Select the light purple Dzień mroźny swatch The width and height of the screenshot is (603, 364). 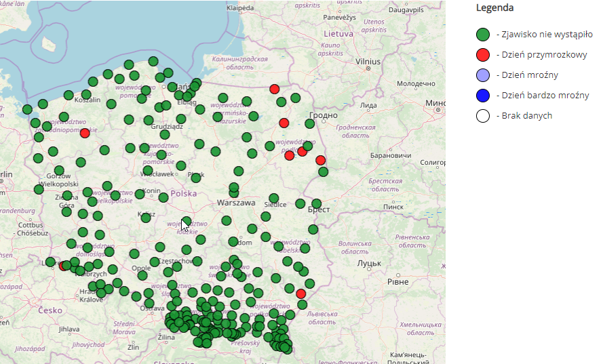pyautogui.click(x=483, y=75)
